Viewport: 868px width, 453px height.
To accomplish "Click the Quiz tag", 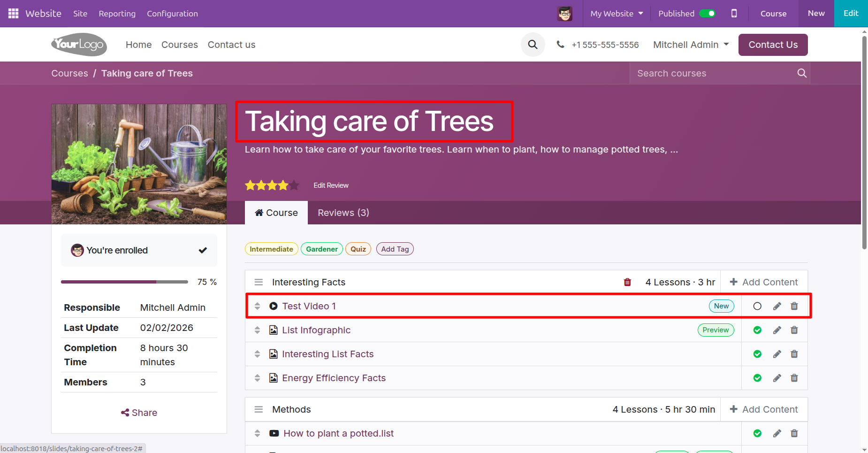I will pos(358,249).
